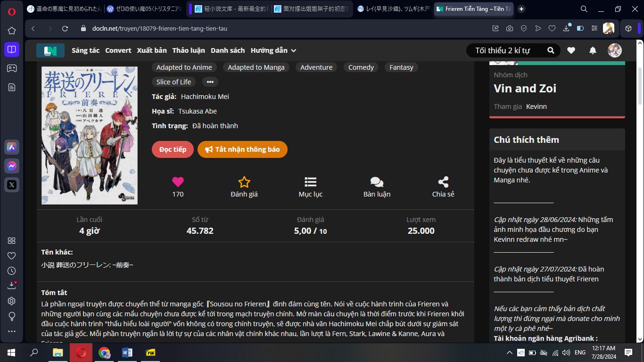Viewport: 644px width, 362px height.
Task: Open a new tab with plus button
Action: pyautogui.click(x=521, y=9)
